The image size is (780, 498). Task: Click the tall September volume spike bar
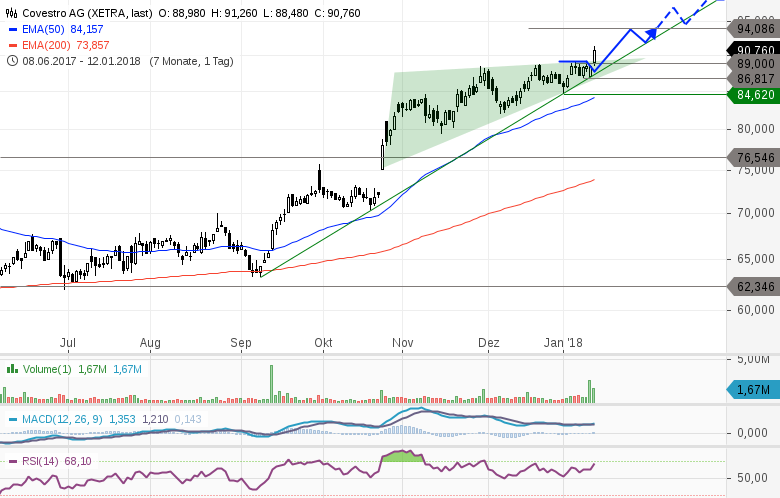pyautogui.click(x=272, y=384)
